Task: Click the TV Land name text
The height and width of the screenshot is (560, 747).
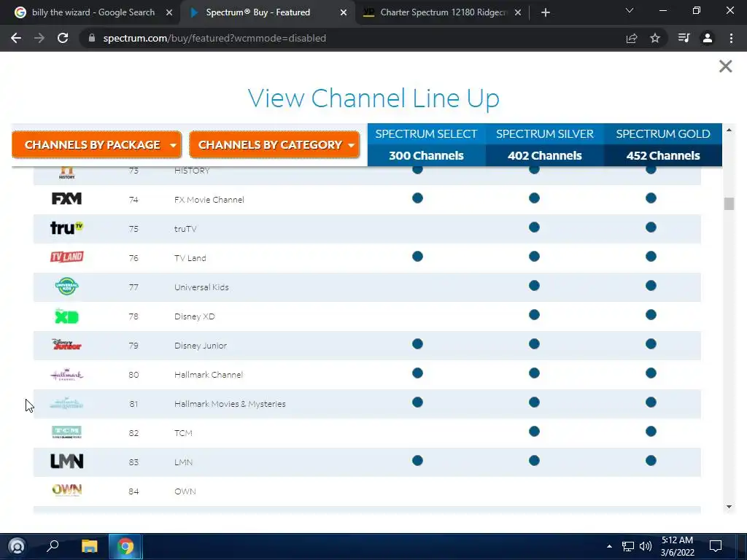Action: click(190, 257)
